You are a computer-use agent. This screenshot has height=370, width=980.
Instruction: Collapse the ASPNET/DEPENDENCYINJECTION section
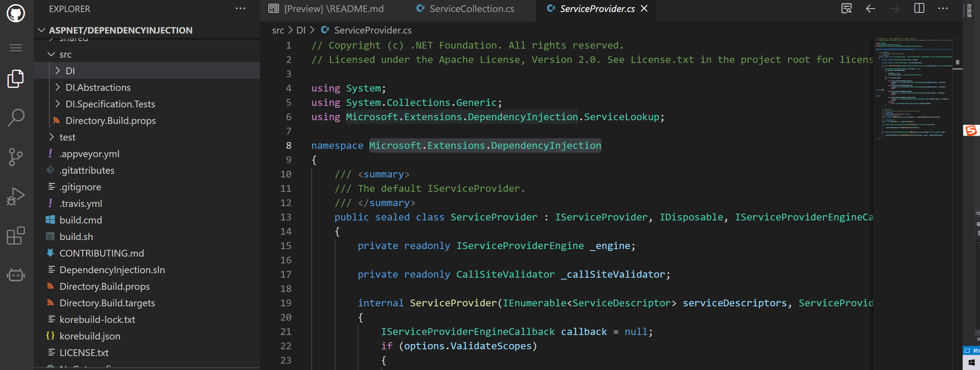click(x=41, y=30)
